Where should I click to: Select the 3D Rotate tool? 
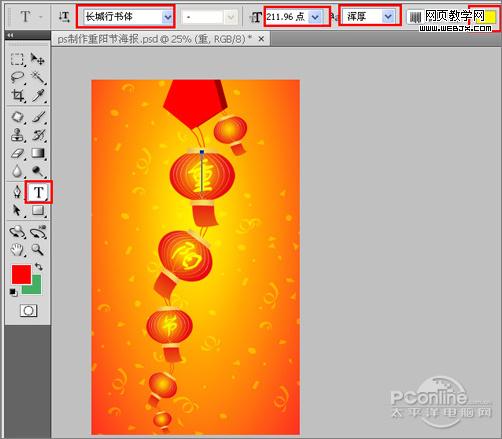click(x=17, y=232)
